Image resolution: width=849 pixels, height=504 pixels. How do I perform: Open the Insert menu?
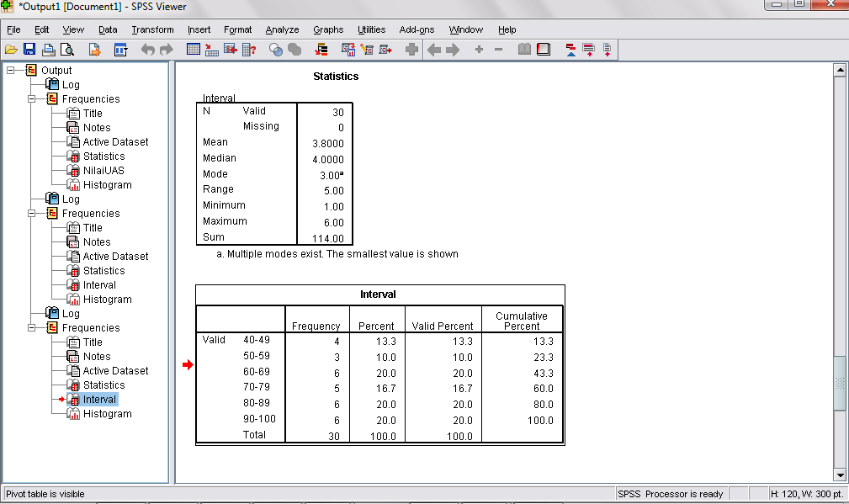[199, 29]
